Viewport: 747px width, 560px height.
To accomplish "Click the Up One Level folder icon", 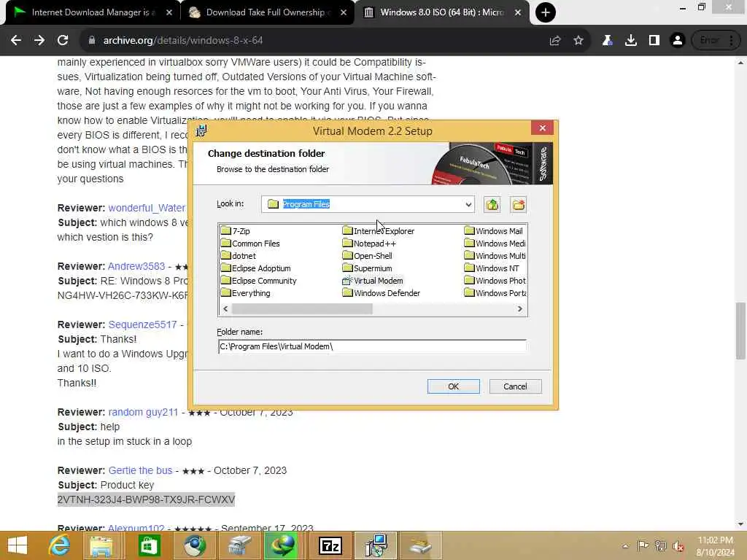I will point(492,205).
